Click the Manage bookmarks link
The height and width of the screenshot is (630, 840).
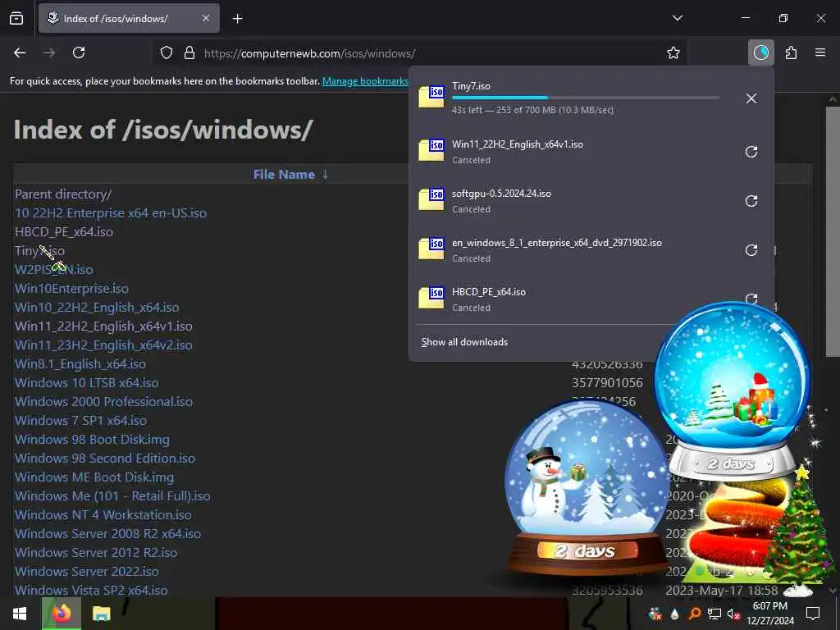click(x=365, y=81)
